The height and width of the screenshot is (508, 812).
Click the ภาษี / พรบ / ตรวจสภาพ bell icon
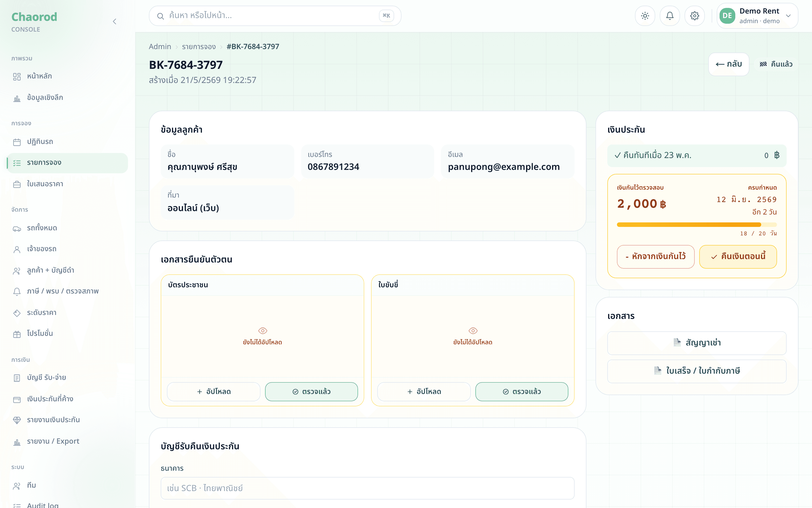[17, 292]
